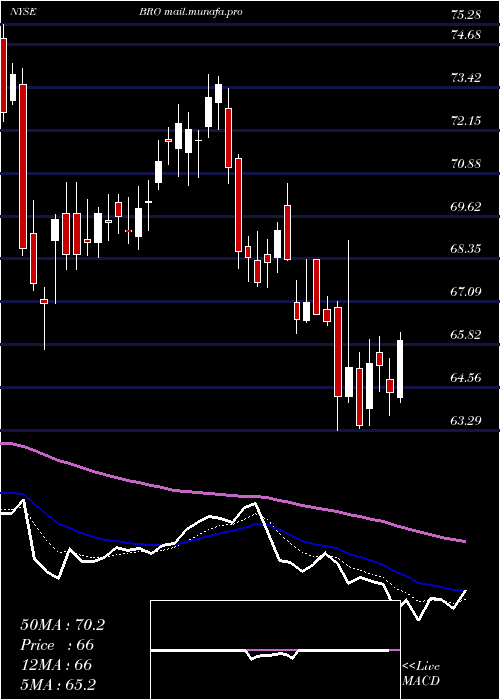This screenshot has height=700, width=500.
Task: Click the 74.68 price axis label
Action: pyautogui.click(x=466, y=34)
